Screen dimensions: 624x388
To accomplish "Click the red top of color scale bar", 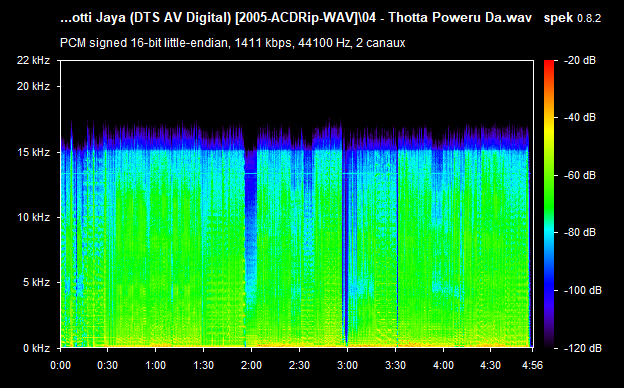I will tap(549, 64).
